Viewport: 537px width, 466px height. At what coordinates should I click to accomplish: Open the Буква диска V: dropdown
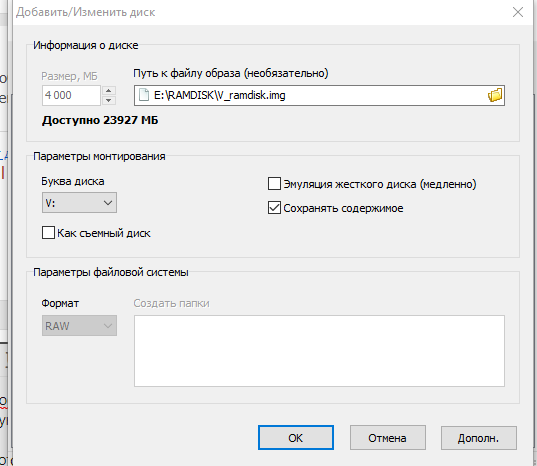[79, 203]
